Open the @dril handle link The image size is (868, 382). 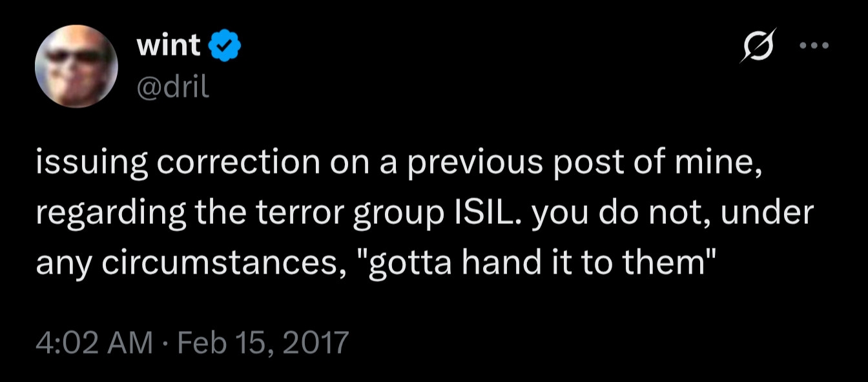173,87
